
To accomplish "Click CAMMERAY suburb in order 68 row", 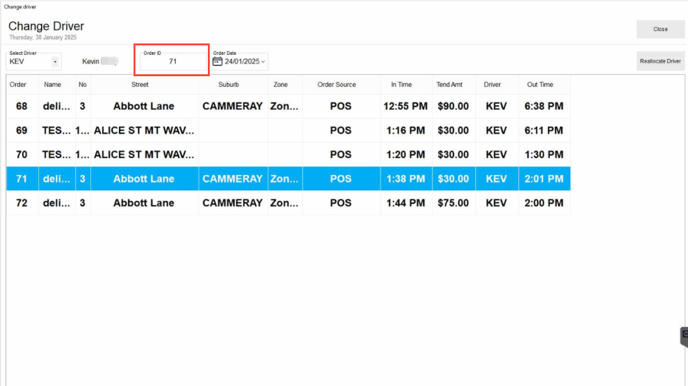I will [x=233, y=106].
